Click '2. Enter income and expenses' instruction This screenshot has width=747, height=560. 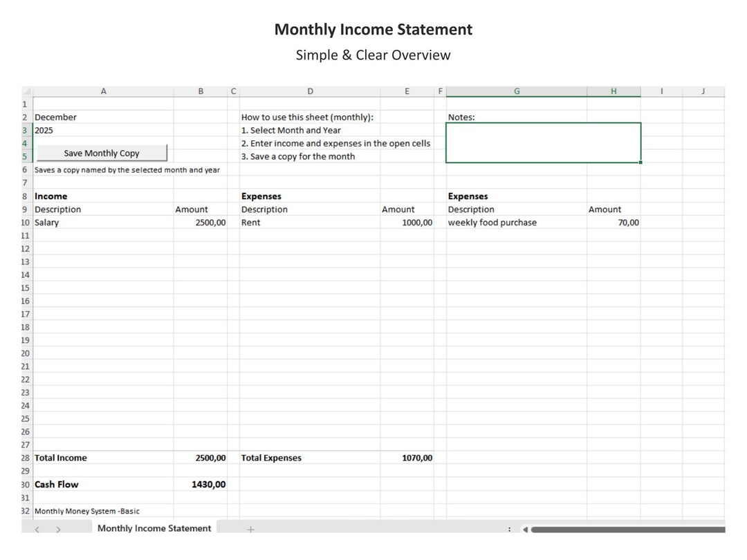(x=335, y=143)
